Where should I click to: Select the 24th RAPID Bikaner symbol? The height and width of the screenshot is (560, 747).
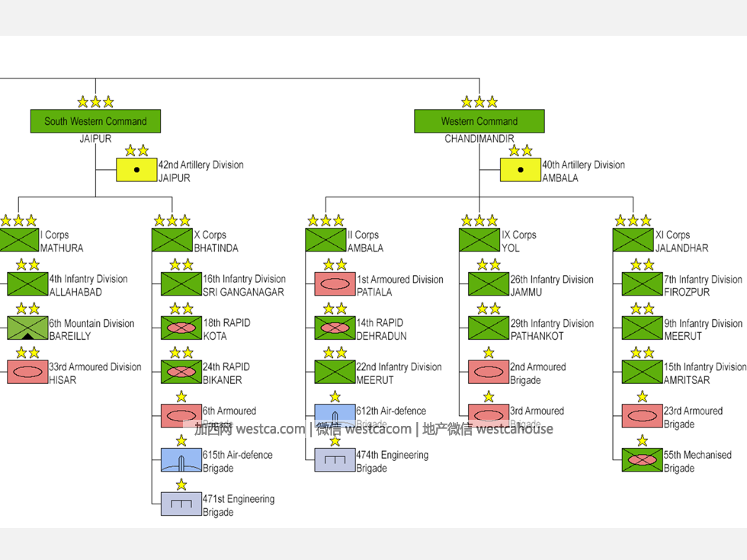pyautogui.click(x=181, y=372)
